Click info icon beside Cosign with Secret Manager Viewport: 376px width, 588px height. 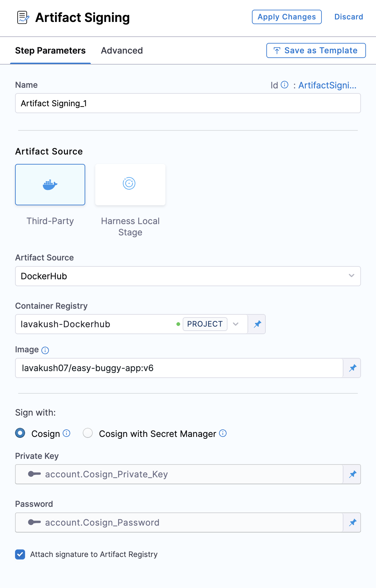223,433
